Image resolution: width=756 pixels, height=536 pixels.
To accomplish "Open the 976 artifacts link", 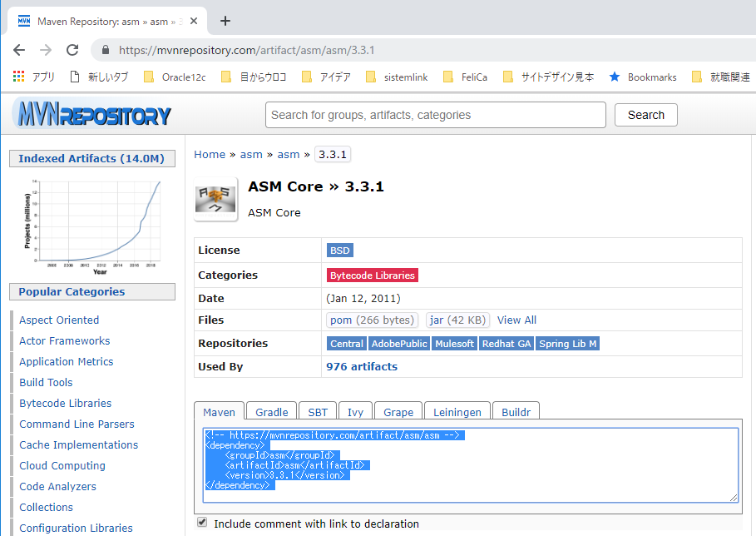I will tap(362, 367).
